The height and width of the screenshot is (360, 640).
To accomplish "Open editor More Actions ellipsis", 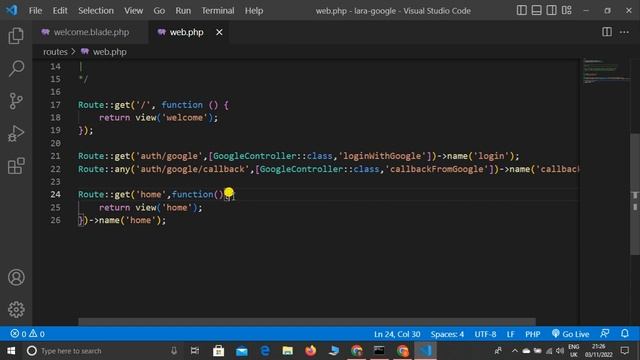I will (624, 32).
